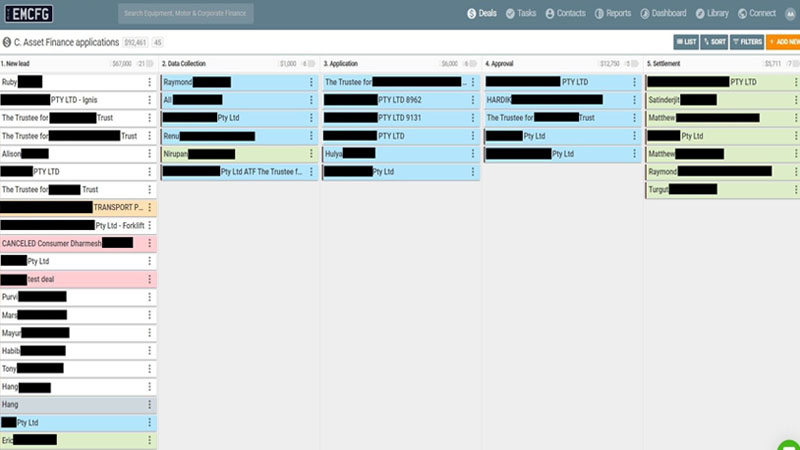
Task: Open options for the Nirupan card
Action: [311, 154]
